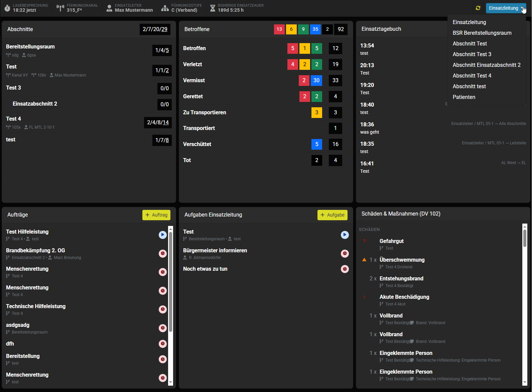Click the Einsatzleiter person icon

(109, 8)
